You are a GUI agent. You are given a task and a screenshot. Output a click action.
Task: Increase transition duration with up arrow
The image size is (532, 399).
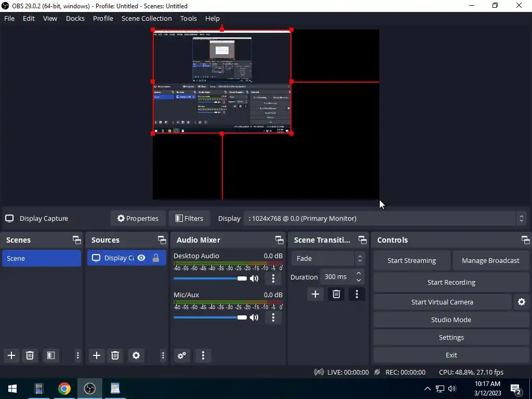pyautogui.click(x=358, y=273)
